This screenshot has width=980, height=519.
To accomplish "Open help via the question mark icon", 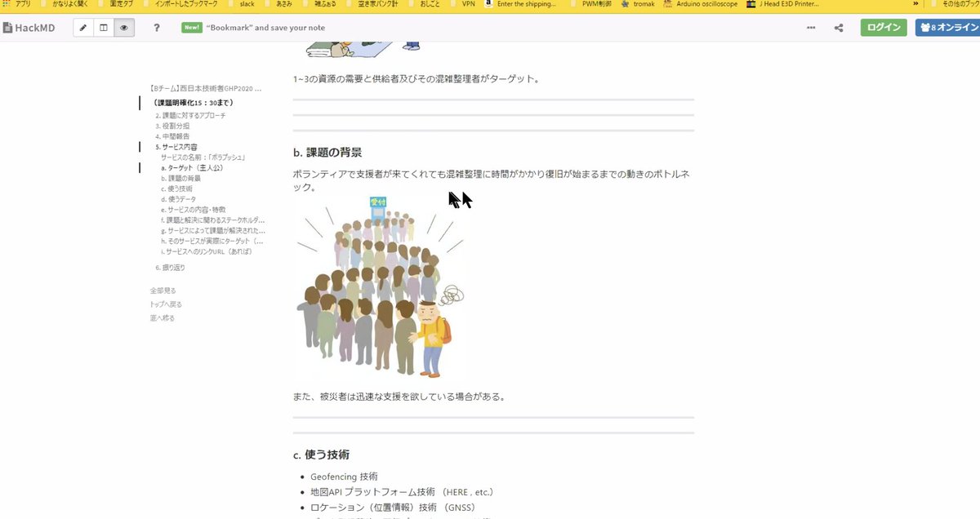I will [x=155, y=27].
